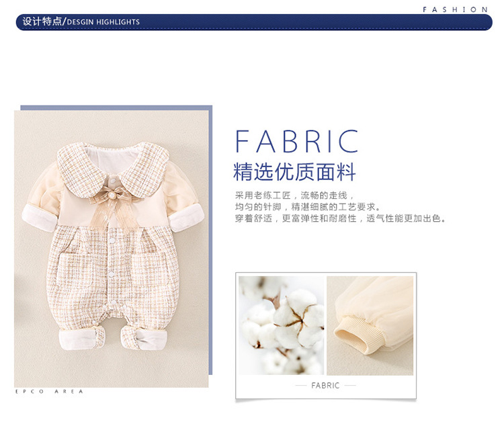Image resolution: width=504 pixels, height=424 pixels.
Task: Click the romper's left leg cuff
Action: [x=77, y=339]
